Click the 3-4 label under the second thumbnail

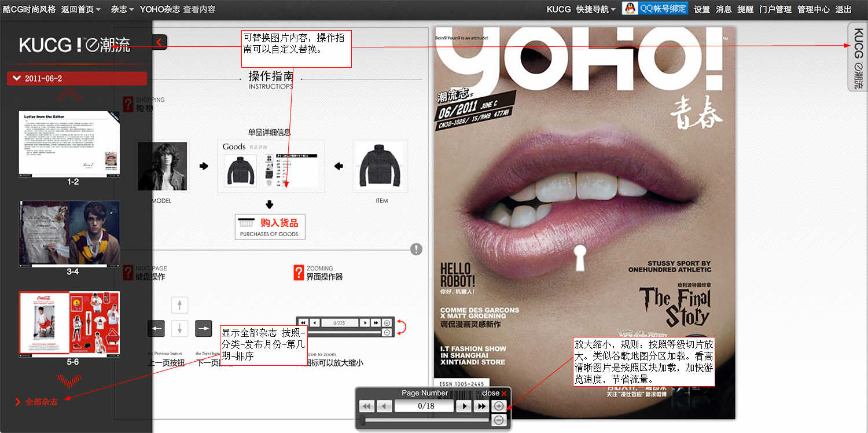tap(73, 271)
